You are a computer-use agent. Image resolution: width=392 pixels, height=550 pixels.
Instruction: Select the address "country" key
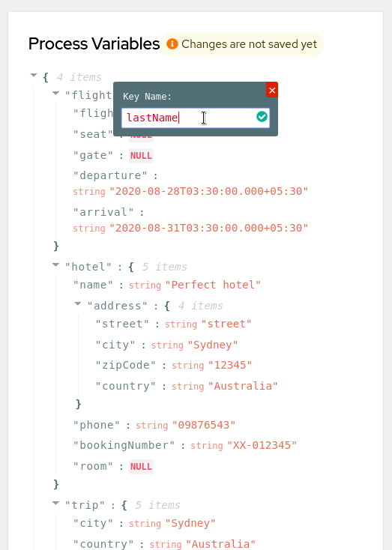pyautogui.click(x=126, y=386)
